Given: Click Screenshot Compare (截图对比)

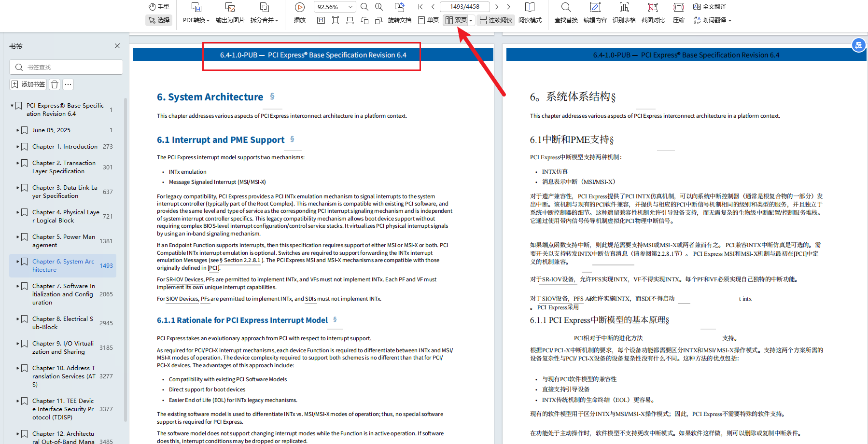Looking at the screenshot, I should point(653,14).
